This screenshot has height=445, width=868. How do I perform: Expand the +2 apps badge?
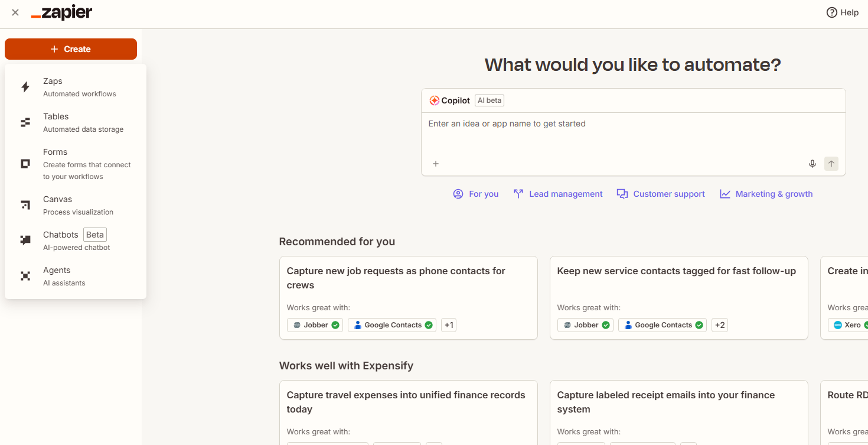click(719, 325)
